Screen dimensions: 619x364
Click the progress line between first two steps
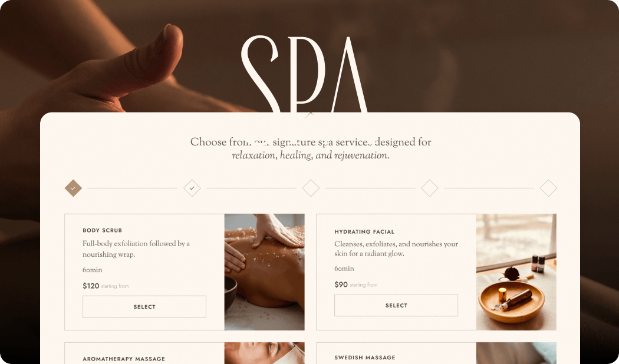pos(133,188)
